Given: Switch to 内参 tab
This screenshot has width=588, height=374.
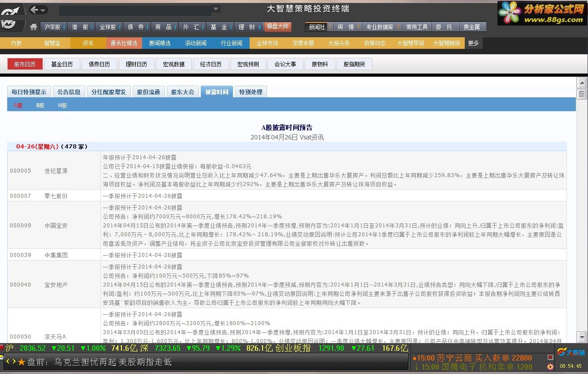Looking at the screenshot, I should pyautogui.click(x=16, y=43).
